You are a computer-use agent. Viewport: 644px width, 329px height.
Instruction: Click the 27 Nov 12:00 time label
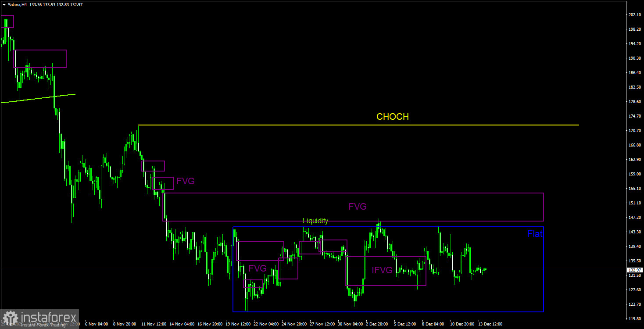click(322, 324)
